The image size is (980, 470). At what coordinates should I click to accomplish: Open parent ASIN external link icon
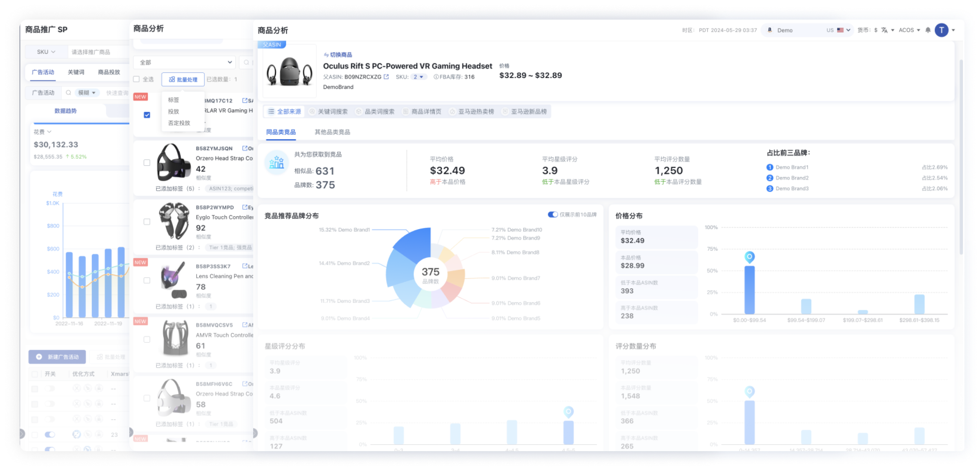[x=386, y=77]
